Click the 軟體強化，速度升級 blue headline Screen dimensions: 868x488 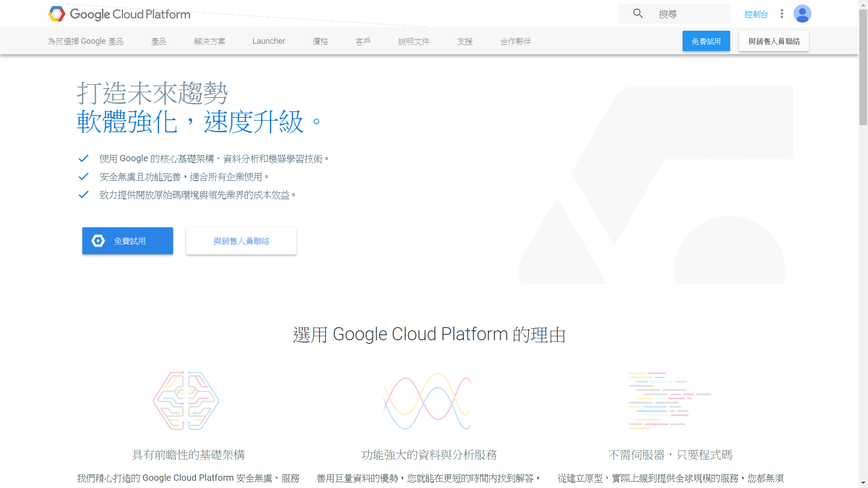[199, 122]
